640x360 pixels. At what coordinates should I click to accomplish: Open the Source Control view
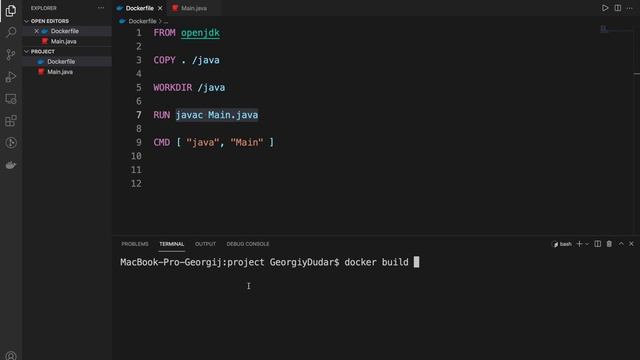point(11,54)
